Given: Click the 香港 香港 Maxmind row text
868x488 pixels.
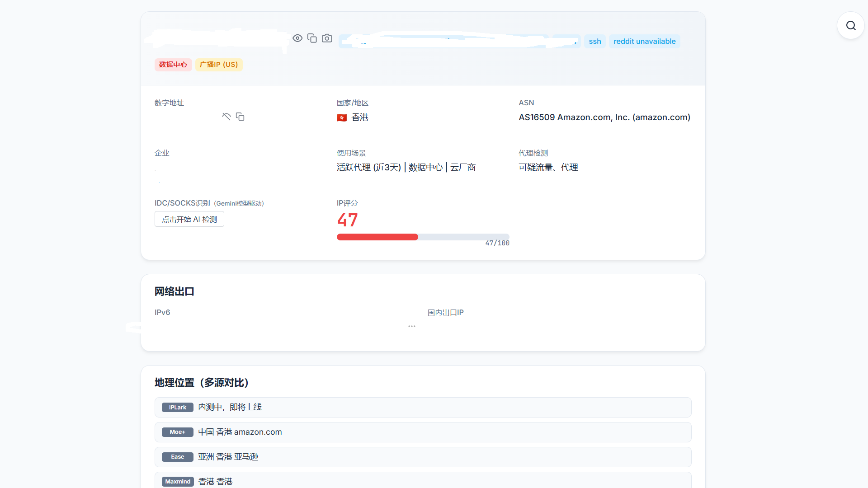Looking at the screenshot, I should click(216, 482).
